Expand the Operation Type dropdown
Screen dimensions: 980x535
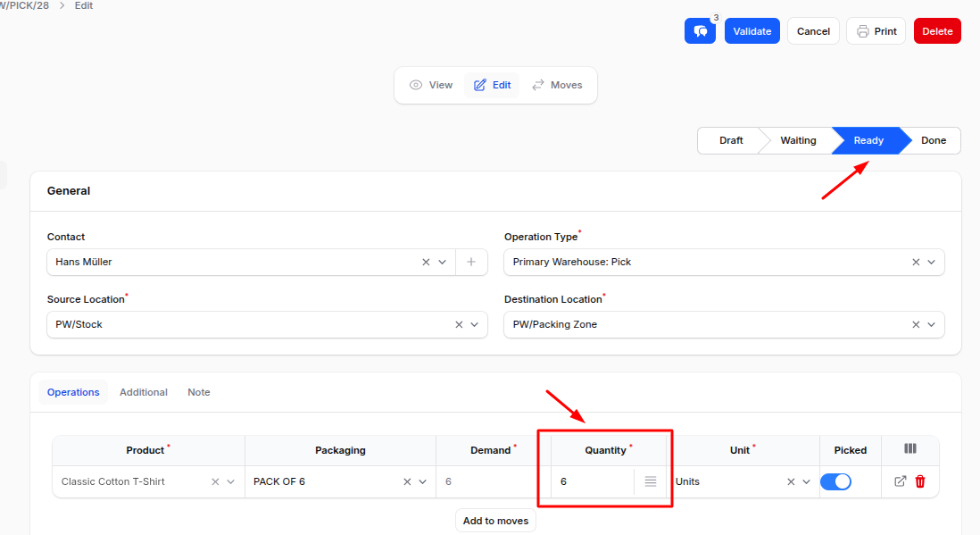coord(931,262)
